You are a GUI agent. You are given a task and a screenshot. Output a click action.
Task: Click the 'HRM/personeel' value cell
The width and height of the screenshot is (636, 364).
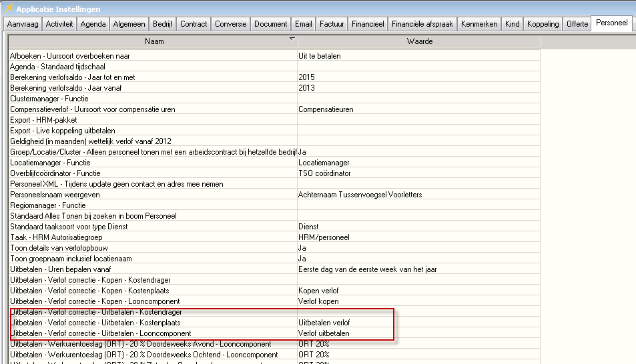(324, 237)
